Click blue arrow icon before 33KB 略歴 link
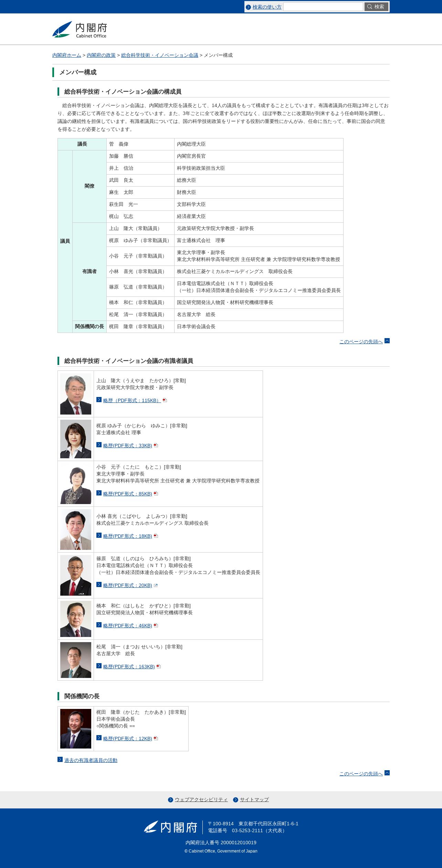442x868 pixels. pyautogui.click(x=99, y=445)
